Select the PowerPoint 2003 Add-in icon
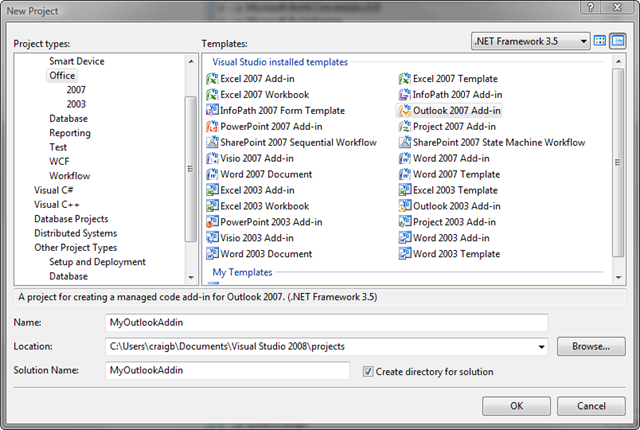 (212, 222)
